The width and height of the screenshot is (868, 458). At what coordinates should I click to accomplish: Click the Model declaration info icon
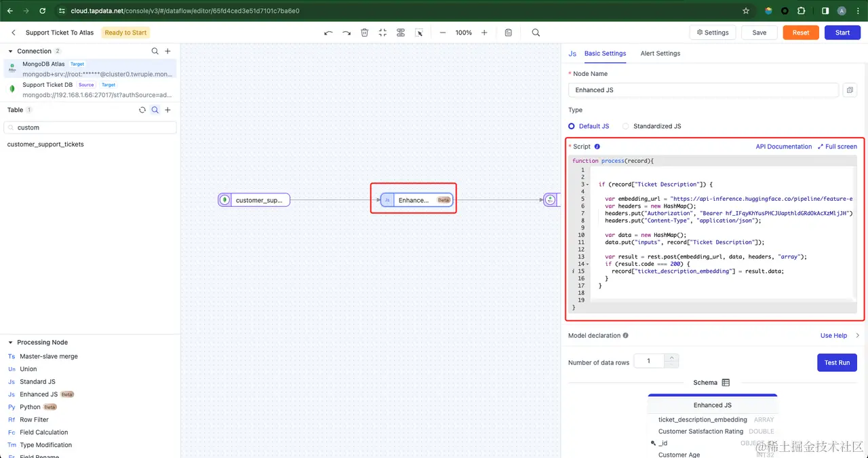pyautogui.click(x=626, y=335)
